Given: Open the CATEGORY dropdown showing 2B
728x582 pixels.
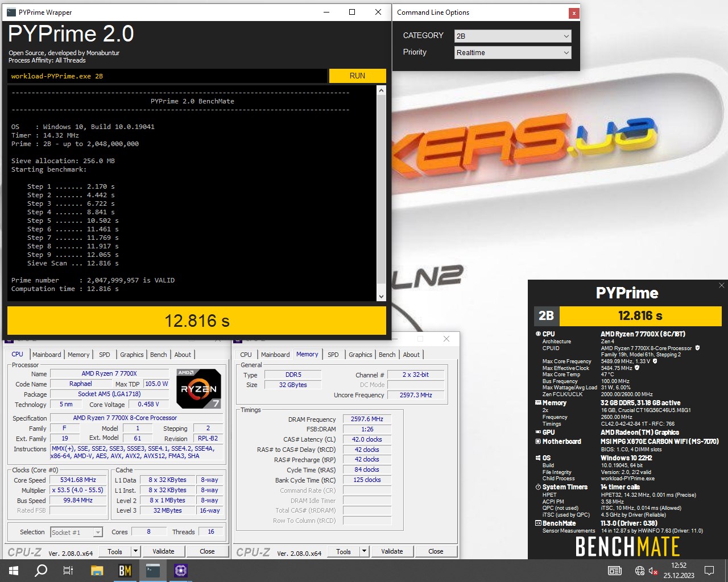Looking at the screenshot, I should (x=512, y=36).
